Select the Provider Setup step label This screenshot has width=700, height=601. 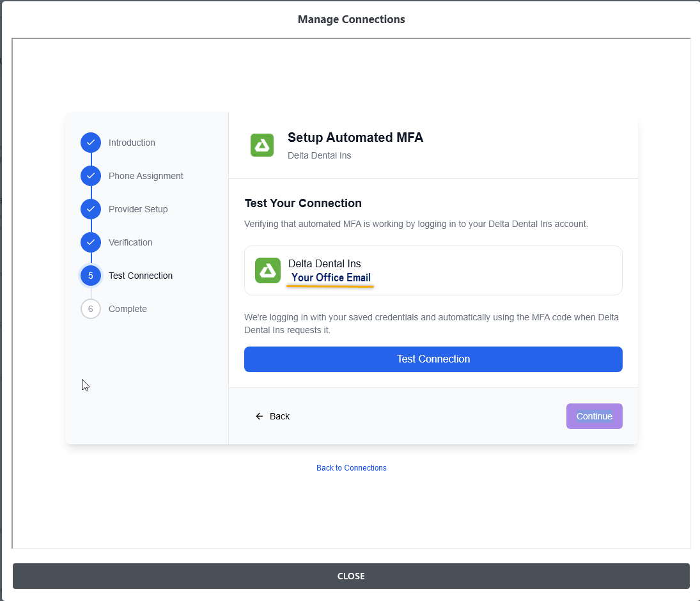click(138, 209)
